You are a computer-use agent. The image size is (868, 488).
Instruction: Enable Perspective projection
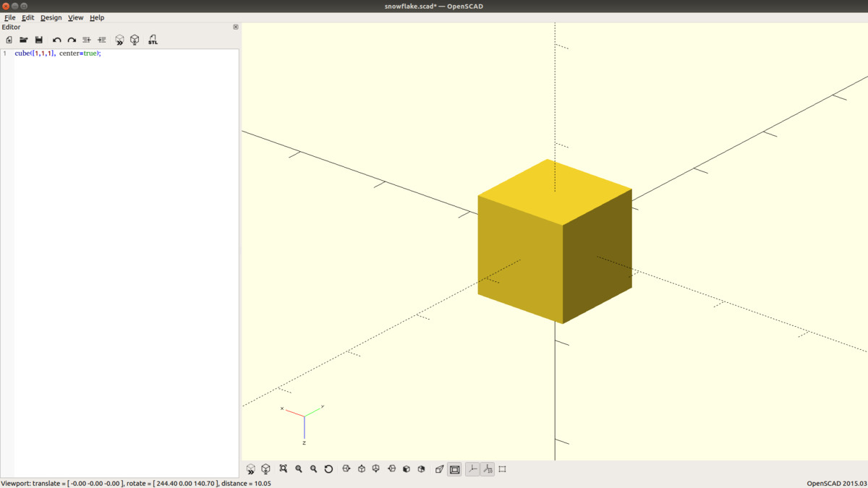[440, 469]
